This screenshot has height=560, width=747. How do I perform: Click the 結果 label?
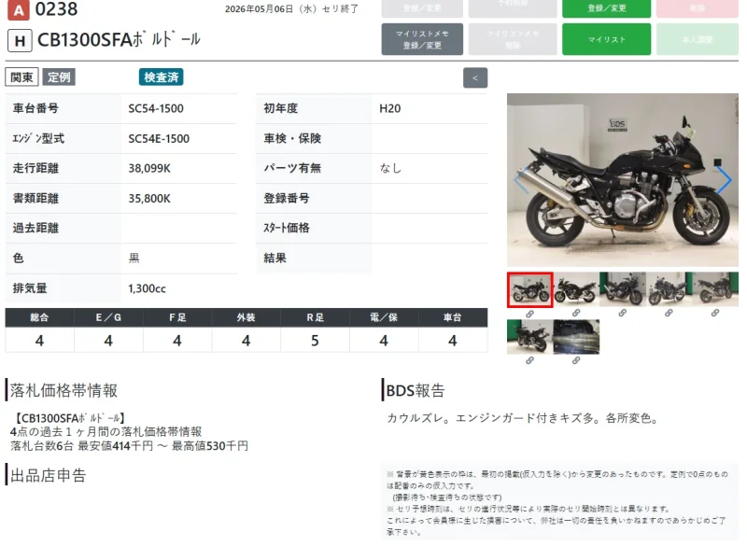[275, 259]
